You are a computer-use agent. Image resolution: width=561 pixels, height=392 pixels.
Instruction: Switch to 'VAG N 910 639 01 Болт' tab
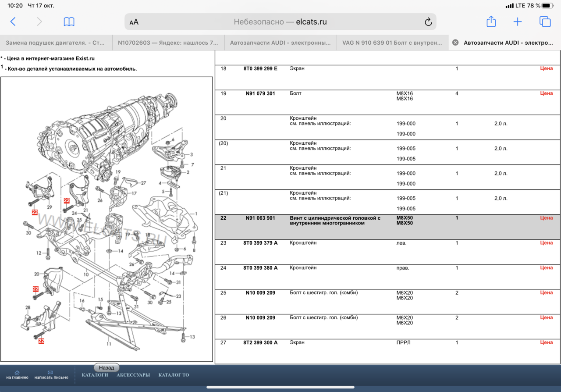(x=393, y=43)
